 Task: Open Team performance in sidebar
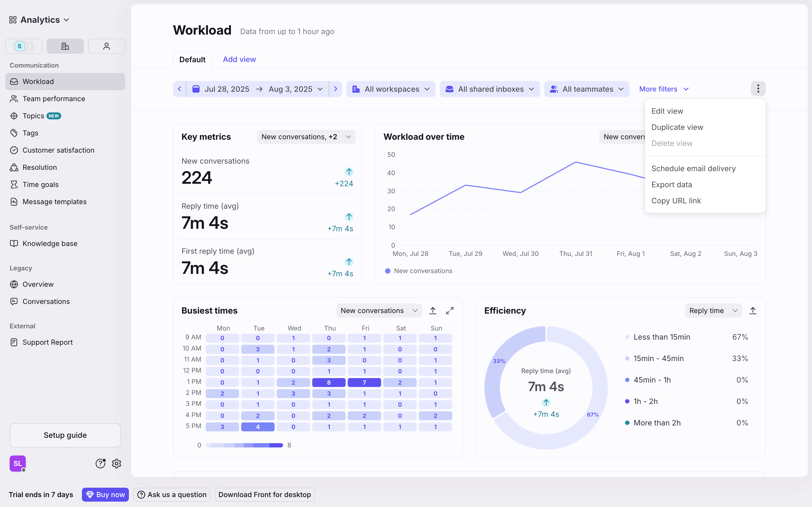(54, 99)
